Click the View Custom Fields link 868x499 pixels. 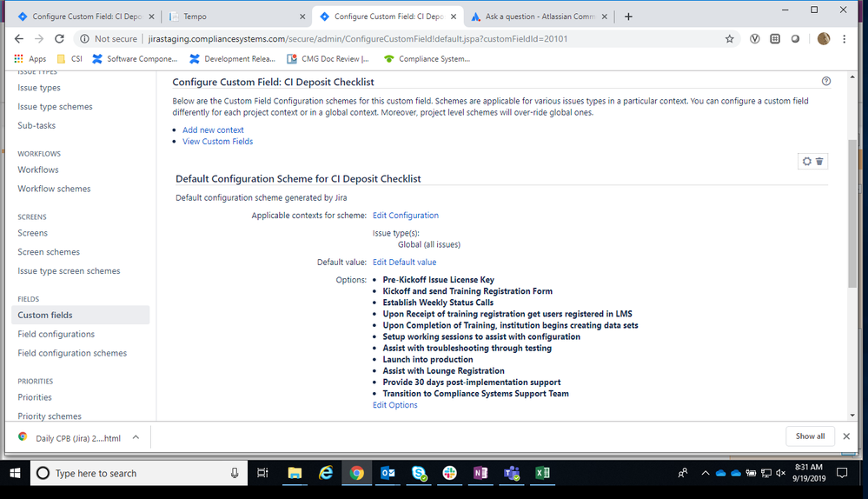coord(217,142)
